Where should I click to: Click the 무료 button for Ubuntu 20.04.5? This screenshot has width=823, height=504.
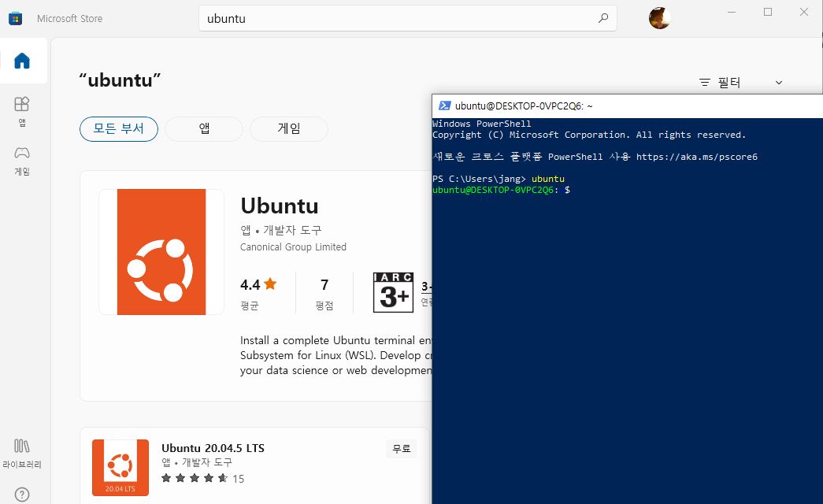click(x=402, y=449)
